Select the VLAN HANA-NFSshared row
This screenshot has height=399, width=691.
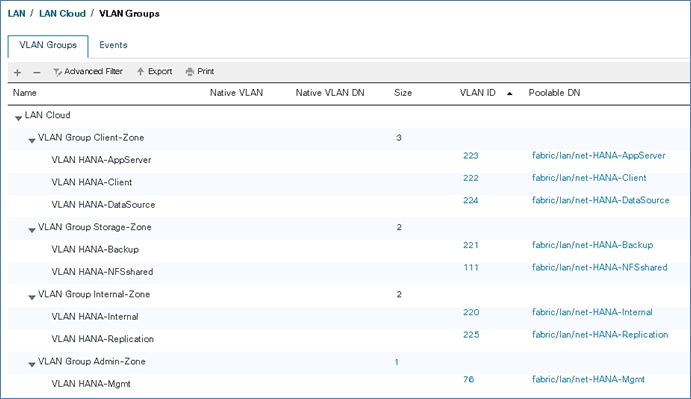pyautogui.click(x=349, y=272)
